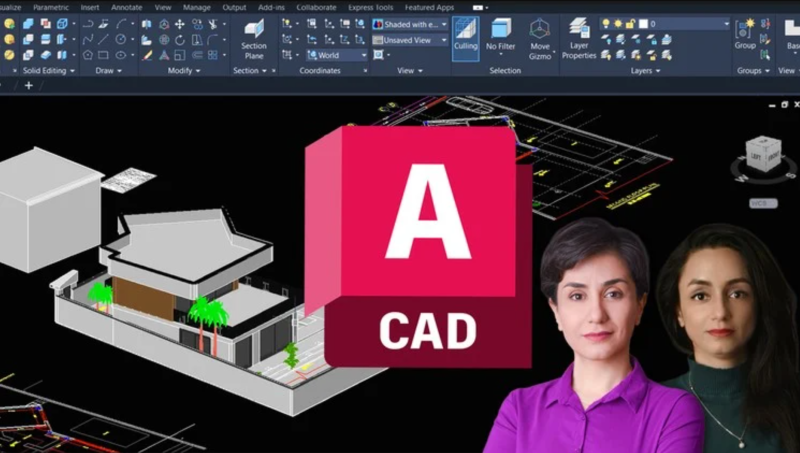Screen dimensions: 800x453
Task: Open the Coordinates panel dialog launcher arrow
Action: tap(365, 70)
